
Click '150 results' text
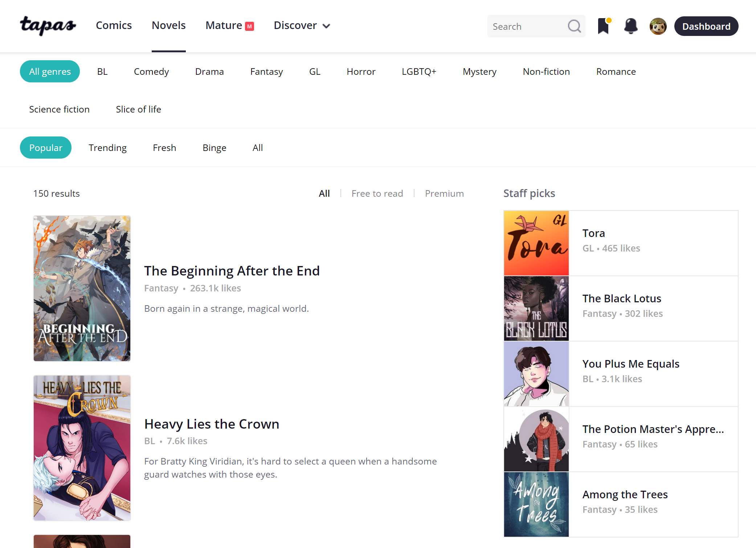pyautogui.click(x=56, y=193)
